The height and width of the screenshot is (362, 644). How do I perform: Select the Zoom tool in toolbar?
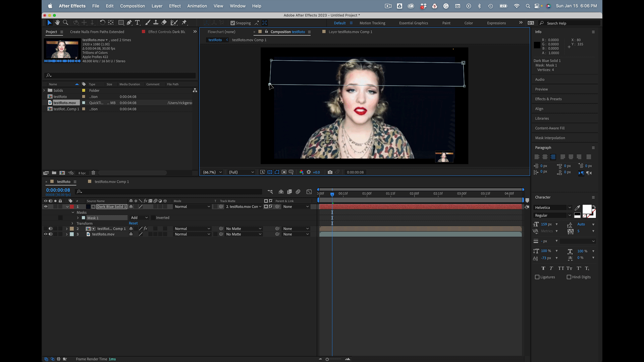point(66,22)
